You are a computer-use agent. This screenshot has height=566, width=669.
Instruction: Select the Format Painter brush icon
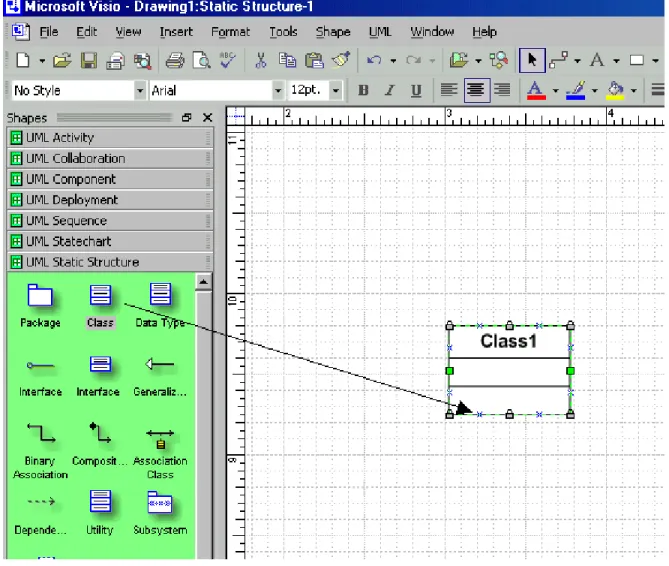[341, 60]
